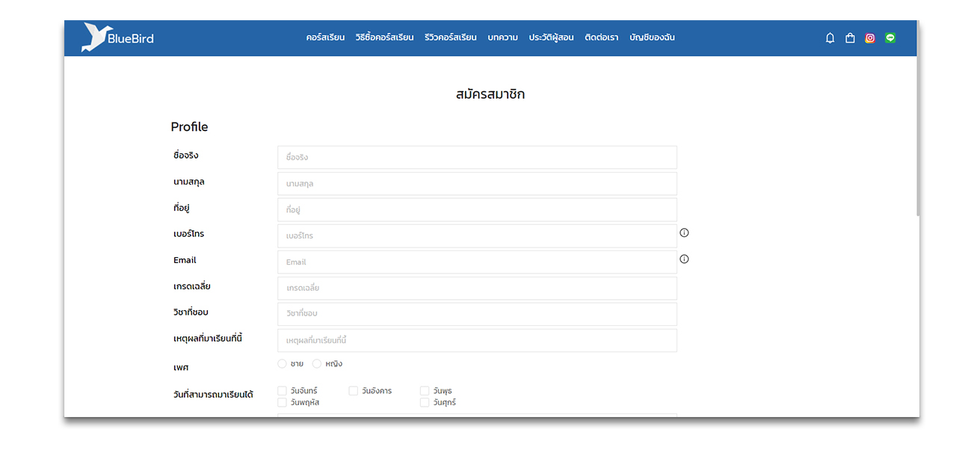This screenshot has width=980, height=450.
Task: Select the หญิง radio button
Action: pos(317,364)
